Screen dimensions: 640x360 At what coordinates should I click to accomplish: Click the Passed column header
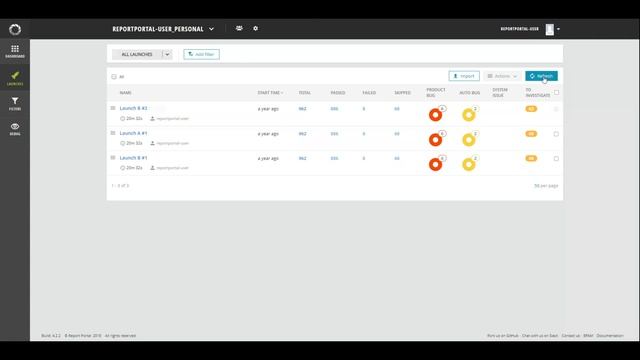pyautogui.click(x=338, y=93)
